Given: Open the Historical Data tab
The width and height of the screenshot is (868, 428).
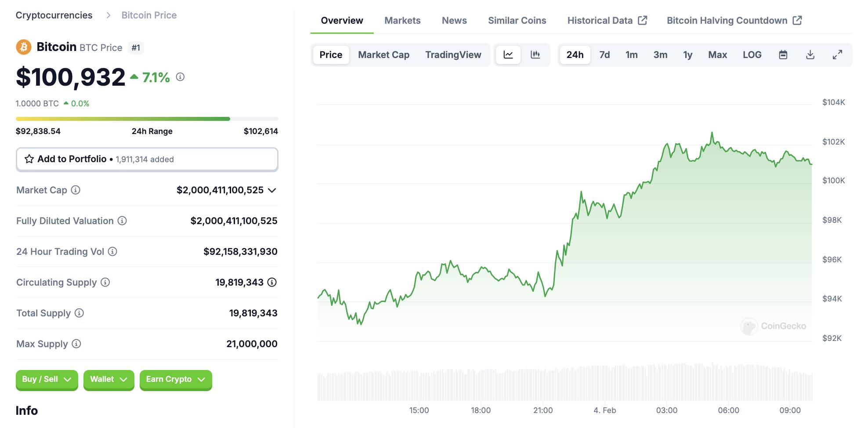Looking at the screenshot, I should point(607,21).
